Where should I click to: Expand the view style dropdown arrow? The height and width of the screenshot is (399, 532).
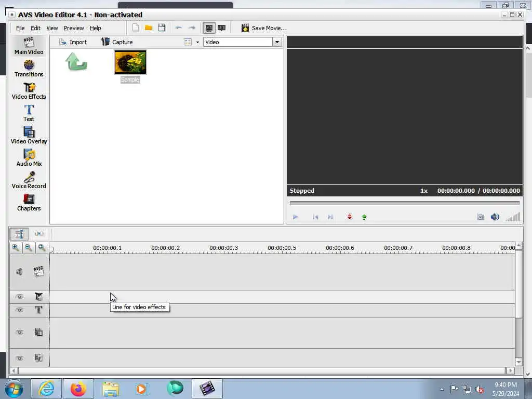point(197,42)
